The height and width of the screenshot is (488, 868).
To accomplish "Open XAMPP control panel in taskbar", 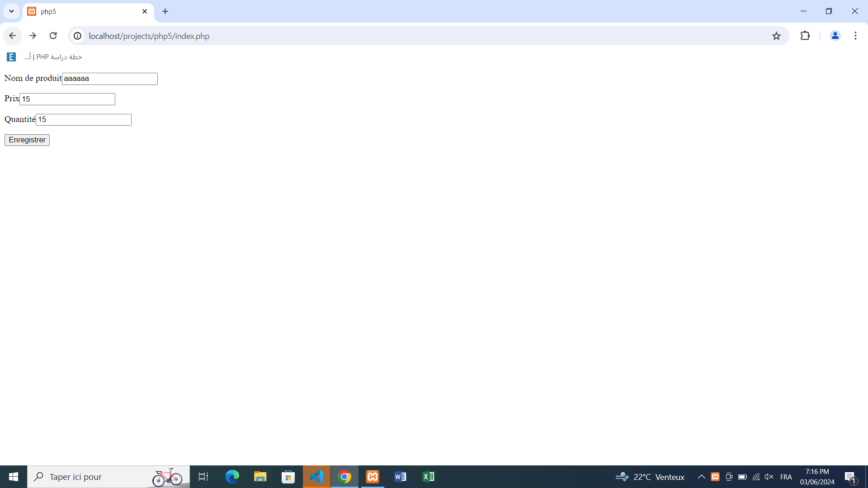I will click(373, 477).
